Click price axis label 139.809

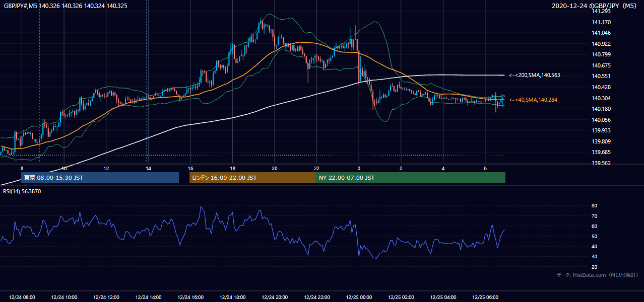[x=601, y=141]
